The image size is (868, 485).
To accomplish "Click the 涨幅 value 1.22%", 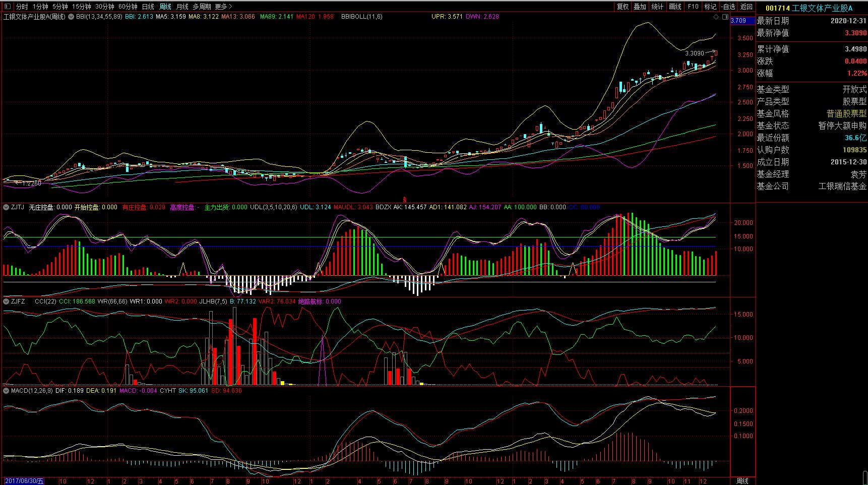I will point(857,74).
